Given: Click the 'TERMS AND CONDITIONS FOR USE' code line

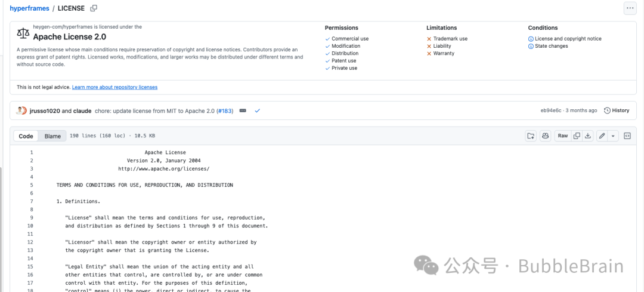Looking at the screenshot, I should 144,185.
